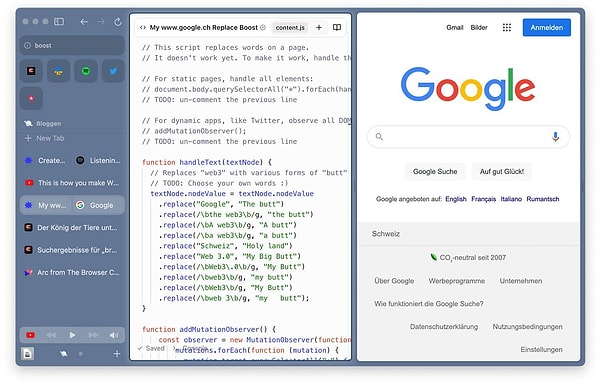Click the line replacing "Google" with "The butt"

click(x=221, y=204)
